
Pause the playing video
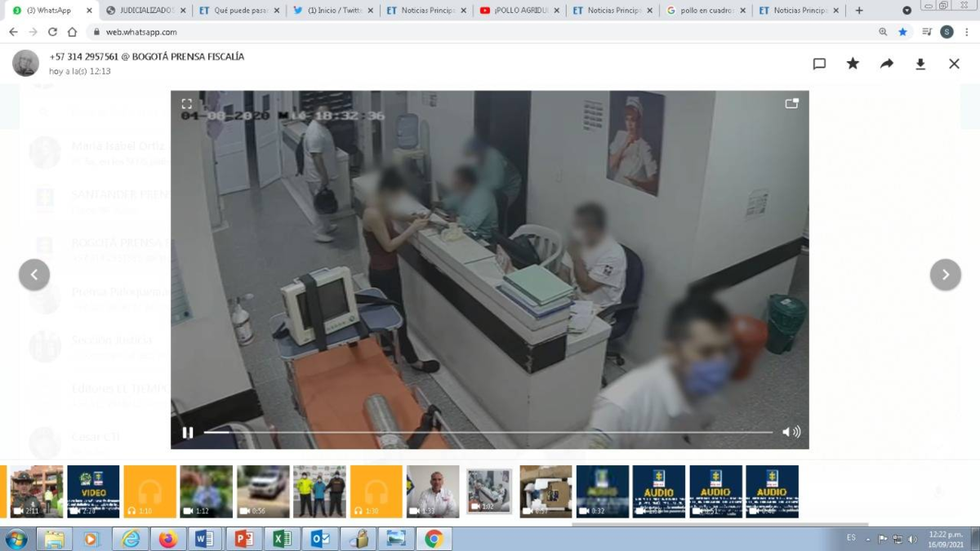pyautogui.click(x=188, y=433)
